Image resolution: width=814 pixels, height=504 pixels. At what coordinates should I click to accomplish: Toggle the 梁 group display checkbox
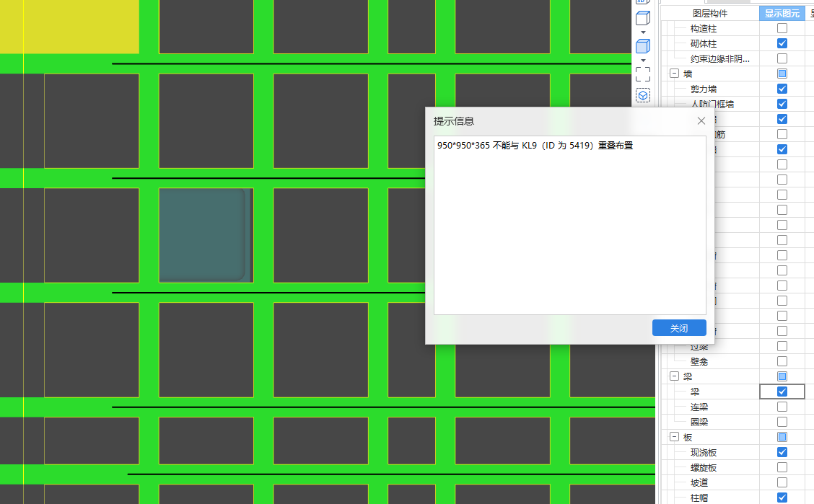coord(782,376)
